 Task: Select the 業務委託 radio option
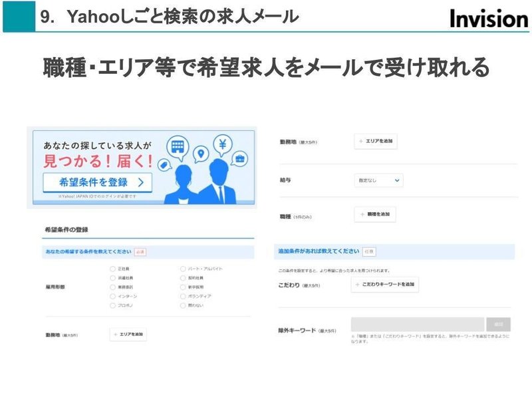click(112, 287)
